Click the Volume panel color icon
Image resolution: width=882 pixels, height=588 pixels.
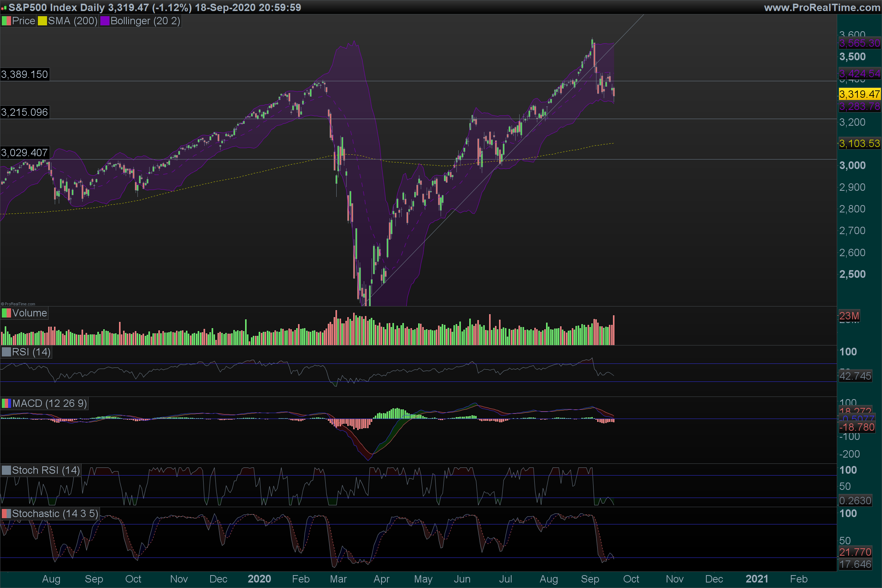point(6,313)
